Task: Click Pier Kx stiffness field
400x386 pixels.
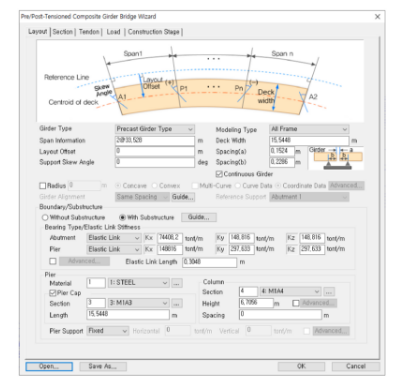Action: click(170, 249)
